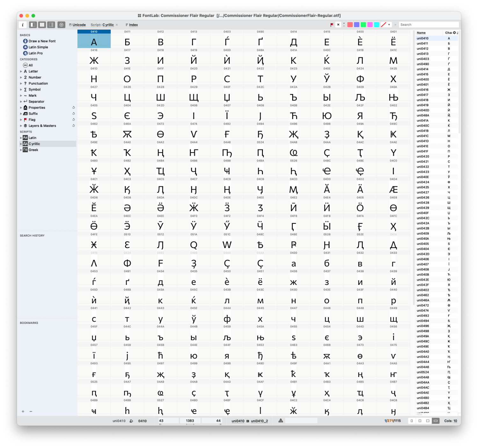The image size is (478, 448).
Task: Open list panel gear settings
Action: coord(454,33)
